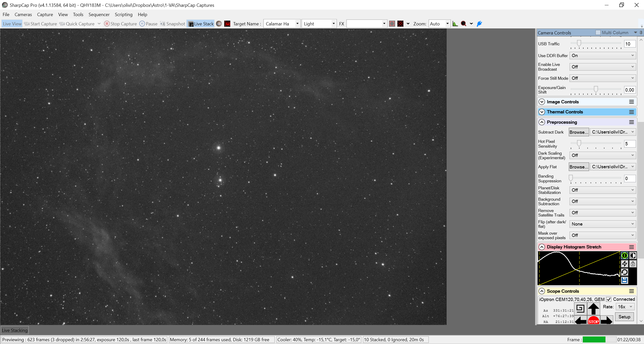Viewport: 644px width, 344px height.
Task: Toggle the stretch lock button in the histogram panel
Action: point(633,264)
